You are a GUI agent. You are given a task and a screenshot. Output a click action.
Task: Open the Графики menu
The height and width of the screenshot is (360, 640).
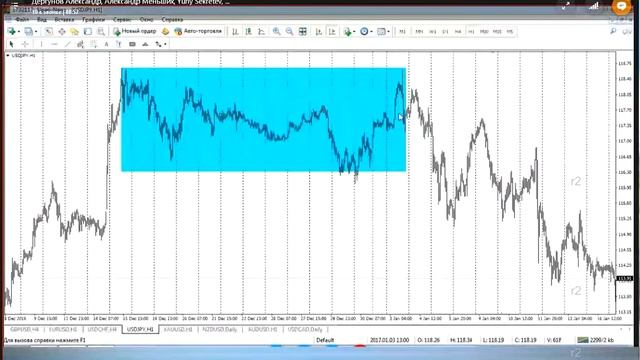tap(93, 20)
